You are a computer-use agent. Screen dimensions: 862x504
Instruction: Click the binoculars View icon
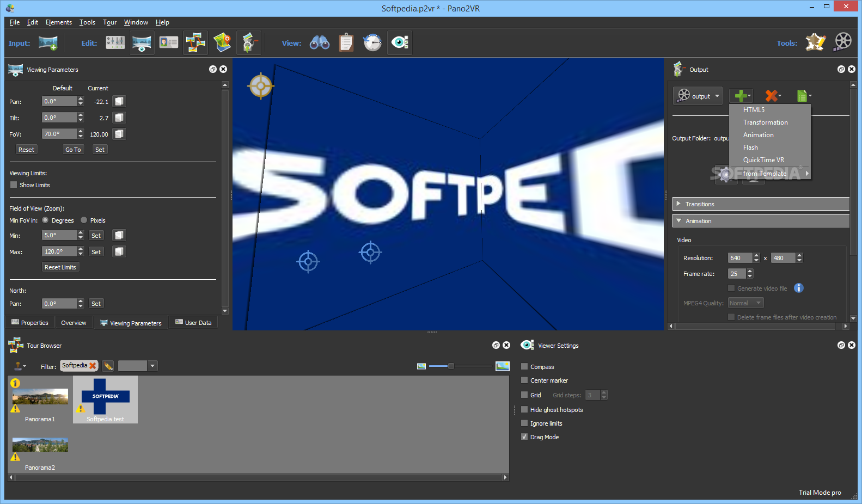(320, 42)
